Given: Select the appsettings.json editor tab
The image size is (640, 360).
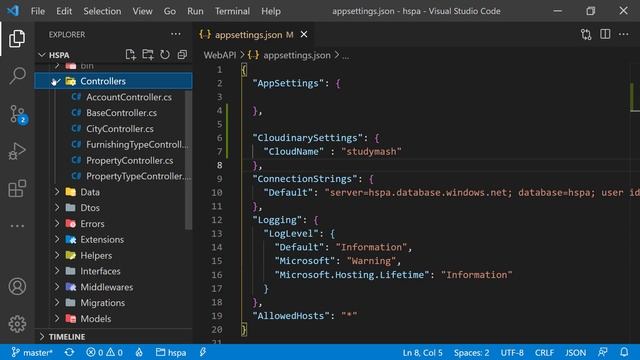Looking at the screenshot, I should pos(253,35).
